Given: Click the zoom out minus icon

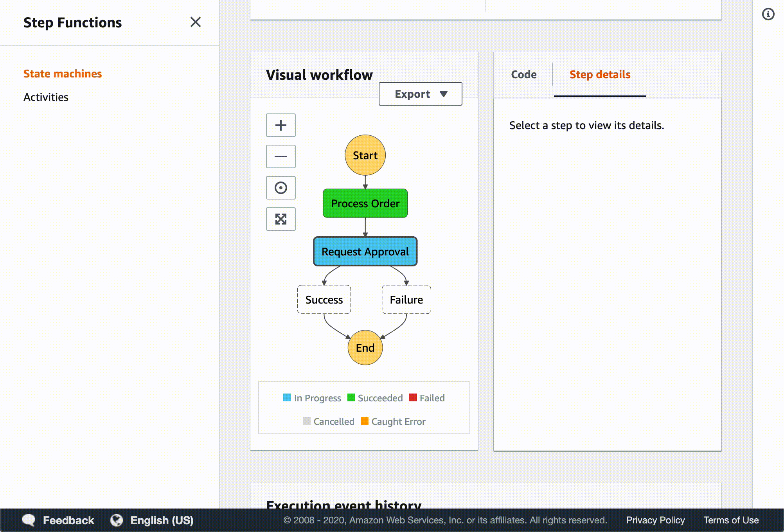Looking at the screenshot, I should coord(281,156).
